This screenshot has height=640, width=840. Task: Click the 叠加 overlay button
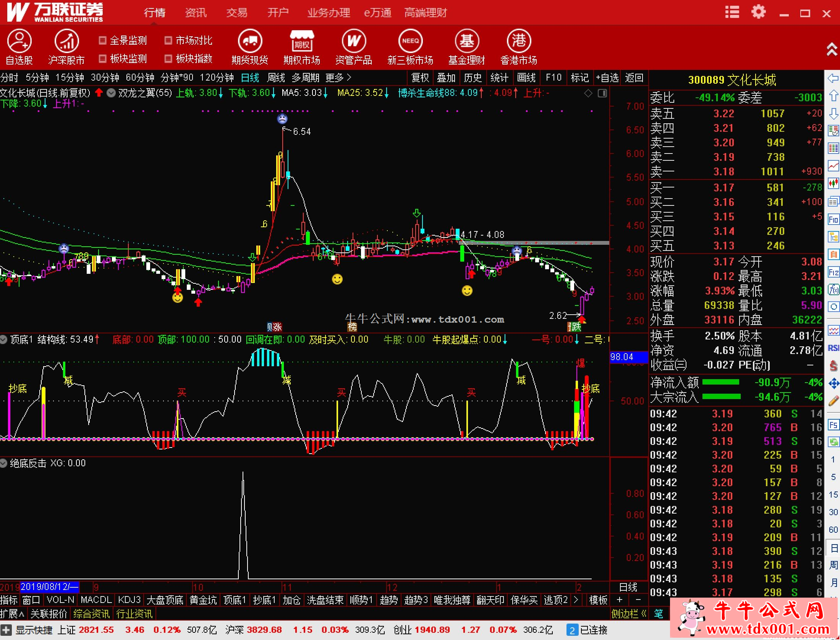point(446,78)
